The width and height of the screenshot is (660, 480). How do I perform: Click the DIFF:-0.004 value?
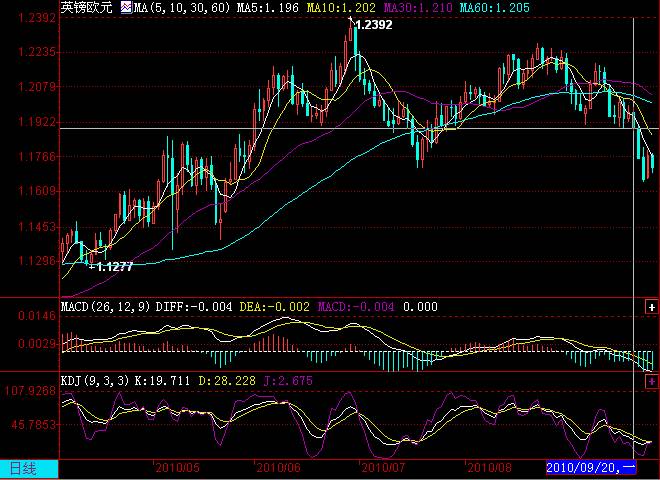click(194, 307)
